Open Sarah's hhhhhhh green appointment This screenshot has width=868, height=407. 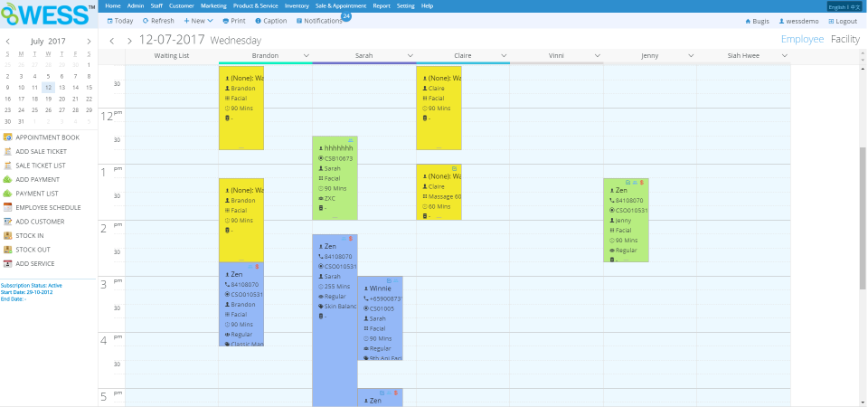[x=335, y=178]
